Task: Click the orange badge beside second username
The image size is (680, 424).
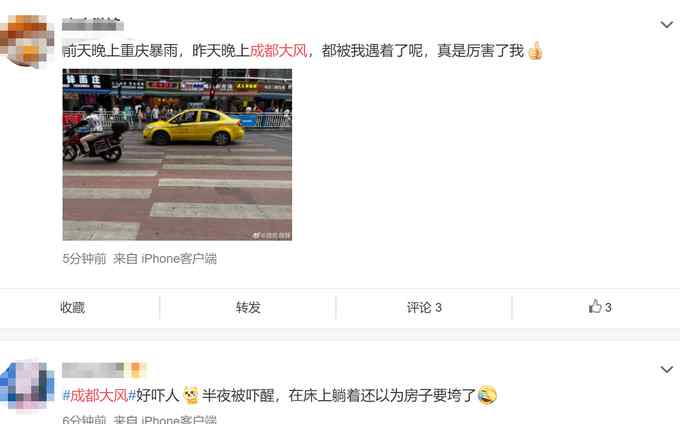Action: coord(136,370)
